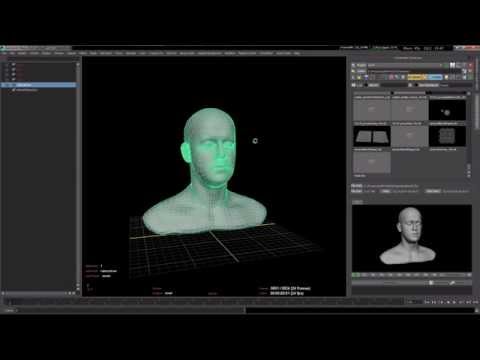Click the white book icon in preset browser header

point(452,65)
